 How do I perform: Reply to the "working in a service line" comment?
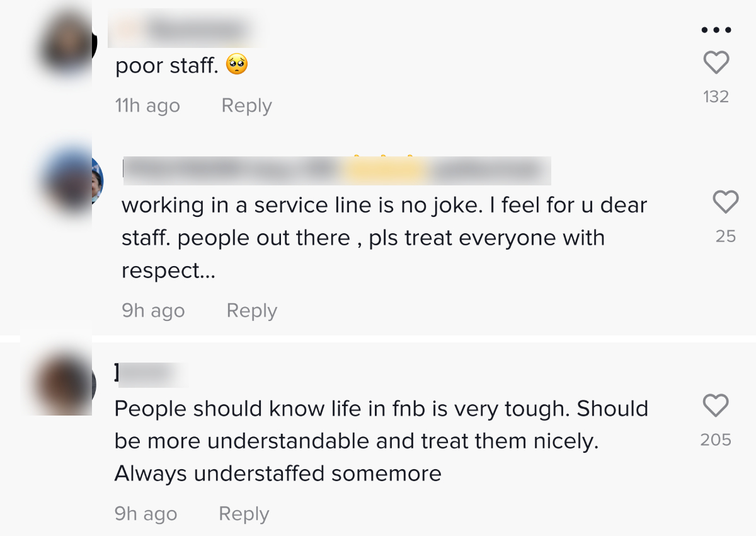(x=251, y=311)
